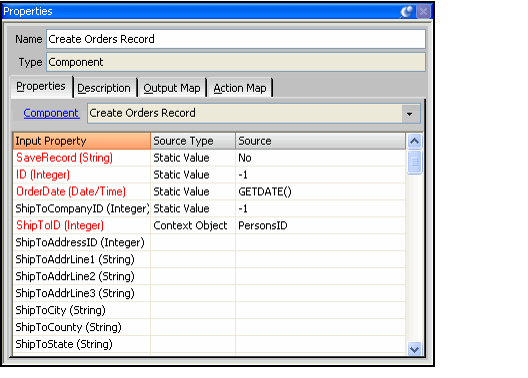The height and width of the screenshot is (378, 528).
Task: Click the Source value 'GETDATE()'
Action: [321, 192]
